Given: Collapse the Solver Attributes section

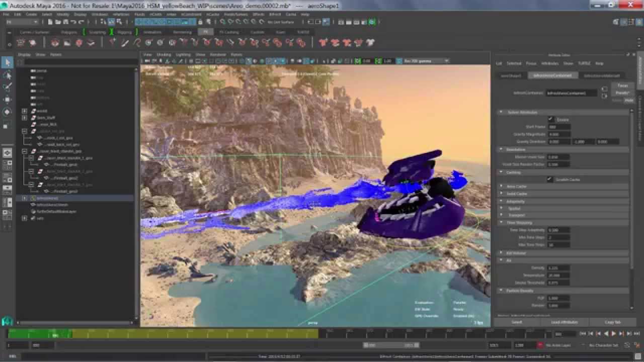Looking at the screenshot, I should [x=501, y=112].
